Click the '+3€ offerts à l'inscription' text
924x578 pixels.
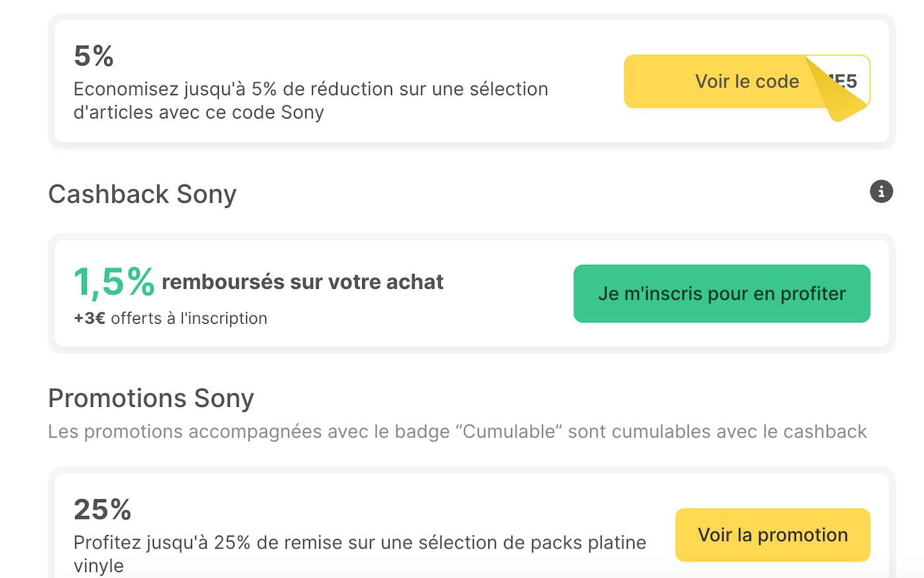coord(170,318)
